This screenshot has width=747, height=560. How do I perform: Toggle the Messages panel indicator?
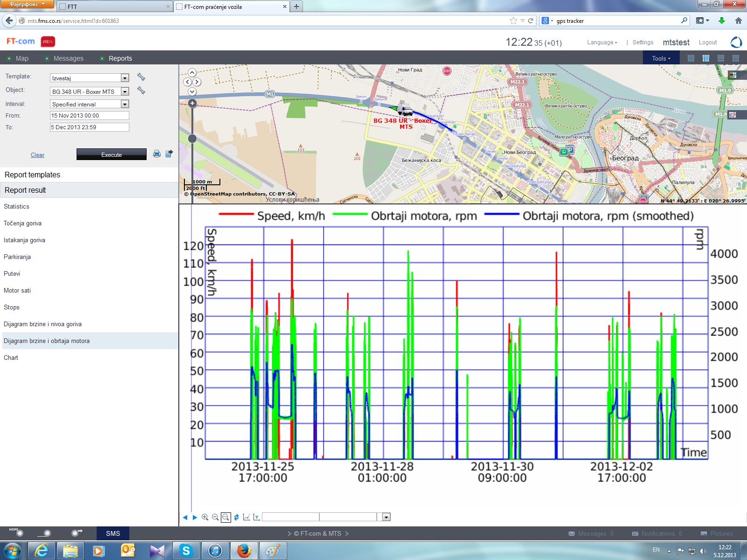47,59
